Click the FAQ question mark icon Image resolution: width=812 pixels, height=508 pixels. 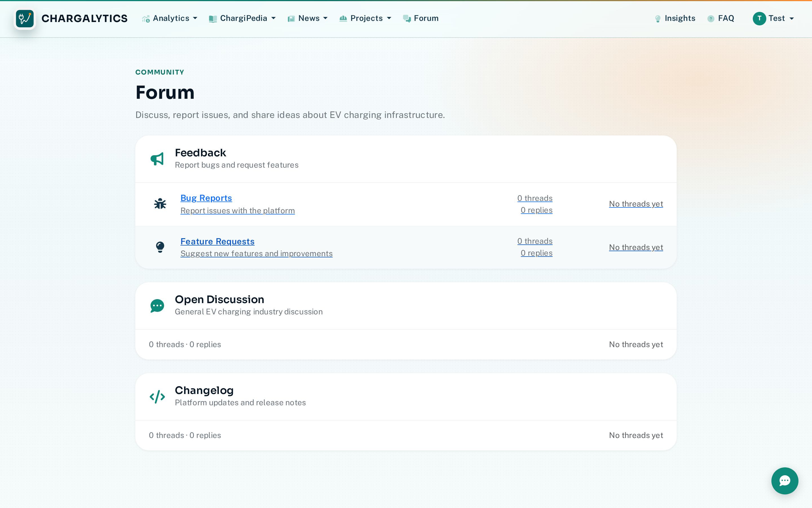click(x=711, y=19)
